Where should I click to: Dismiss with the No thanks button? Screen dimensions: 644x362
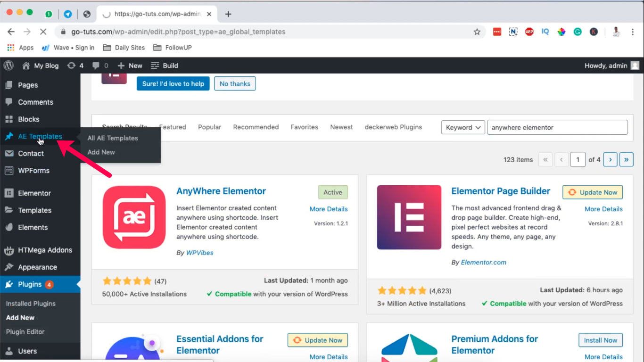[235, 84]
